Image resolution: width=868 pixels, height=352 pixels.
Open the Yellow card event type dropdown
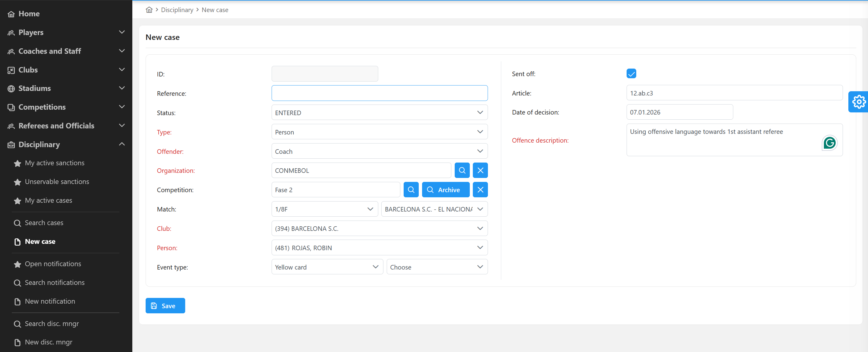(x=327, y=267)
